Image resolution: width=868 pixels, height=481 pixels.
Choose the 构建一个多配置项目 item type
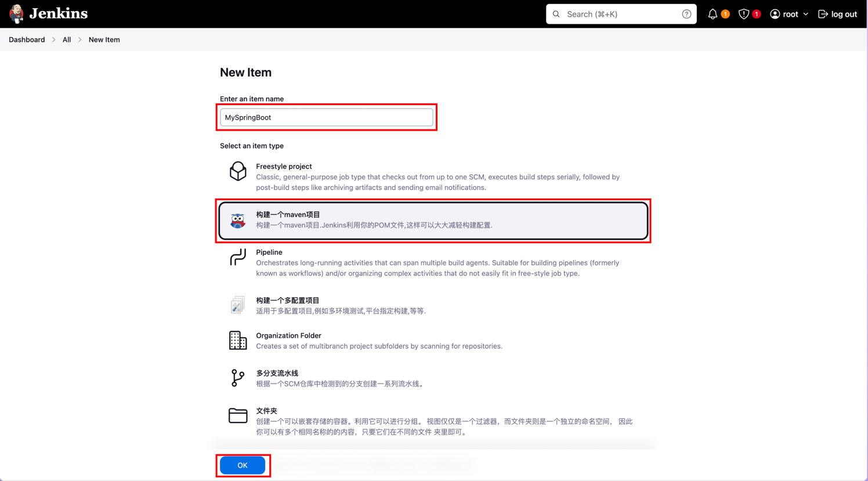(433, 305)
